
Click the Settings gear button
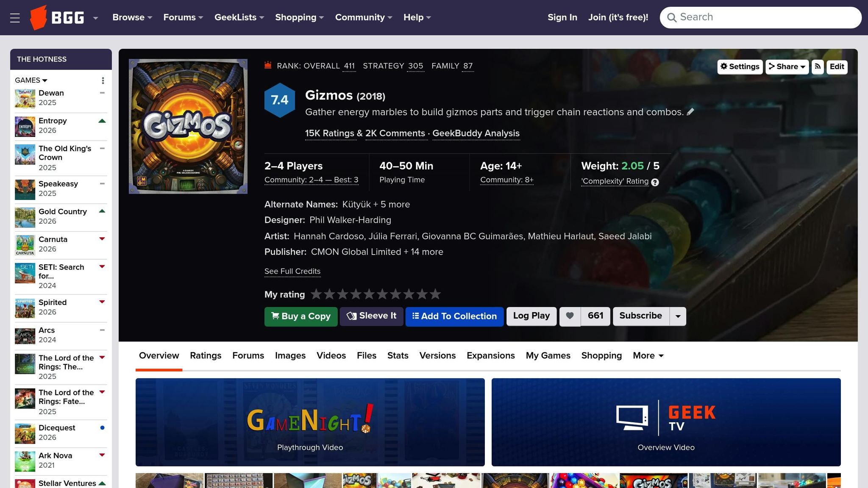[740, 67]
